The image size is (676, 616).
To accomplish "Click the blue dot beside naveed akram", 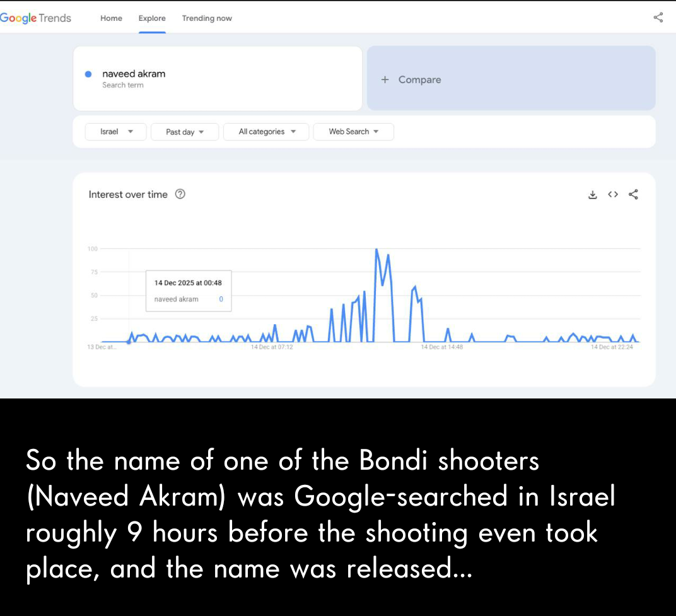I will (89, 74).
